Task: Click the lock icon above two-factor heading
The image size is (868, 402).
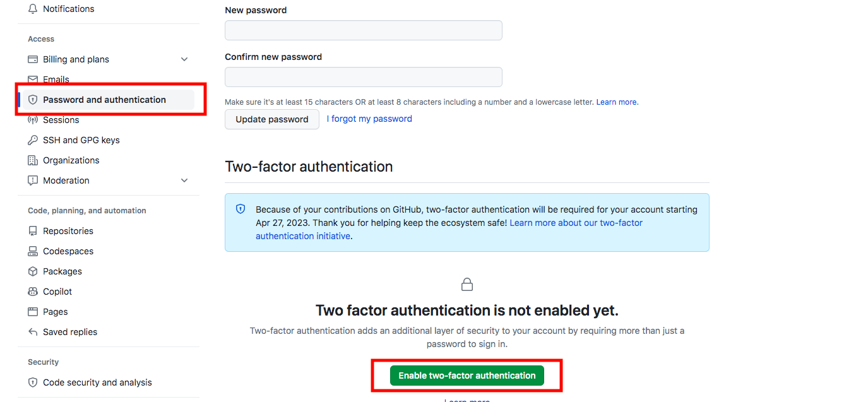Action: click(x=467, y=284)
